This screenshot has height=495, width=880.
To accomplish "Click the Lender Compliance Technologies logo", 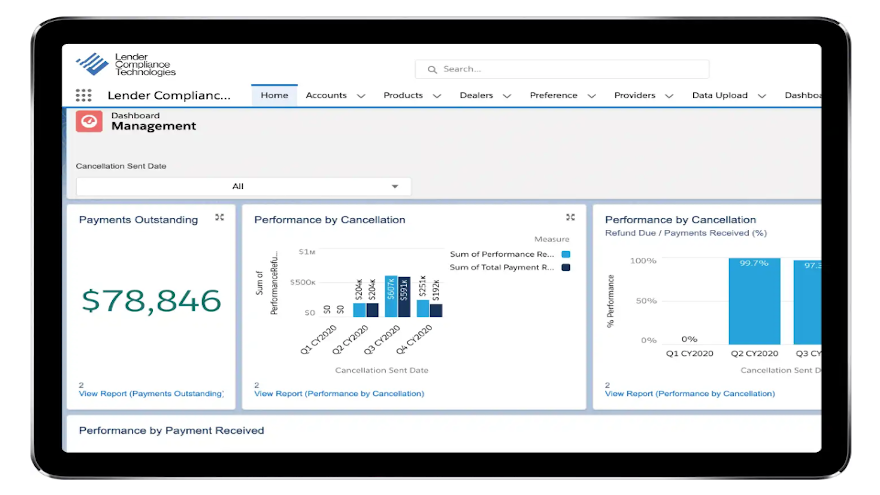I will [126, 64].
